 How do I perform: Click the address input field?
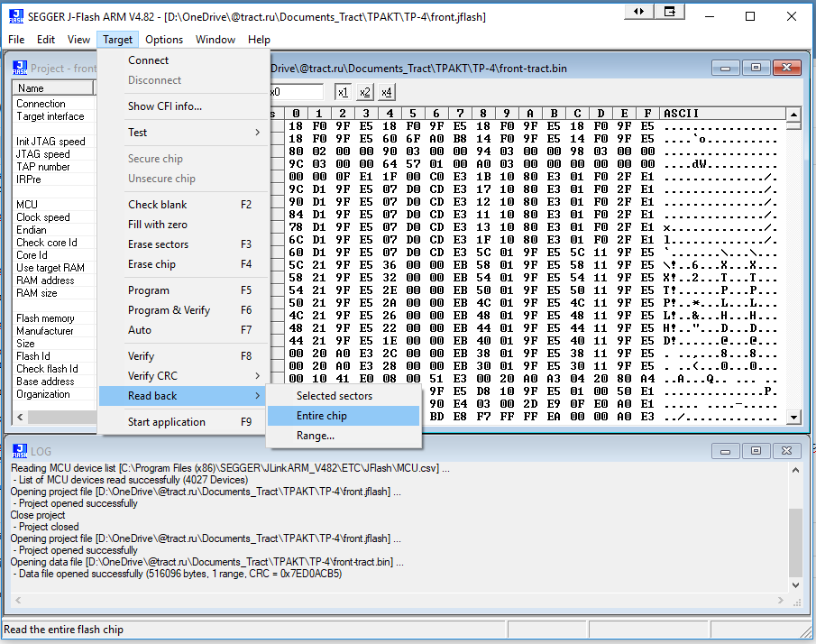click(x=297, y=92)
